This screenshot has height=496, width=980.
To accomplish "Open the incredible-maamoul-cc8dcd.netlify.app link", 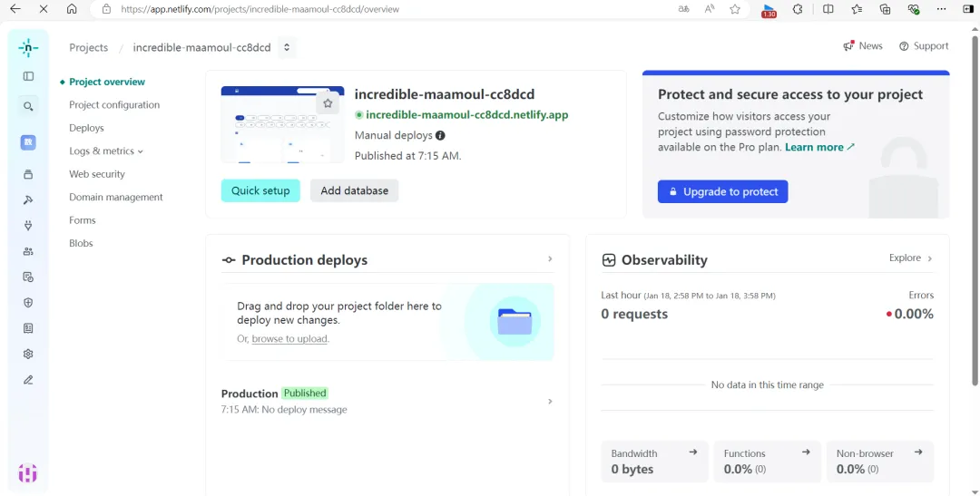I will pyautogui.click(x=466, y=115).
